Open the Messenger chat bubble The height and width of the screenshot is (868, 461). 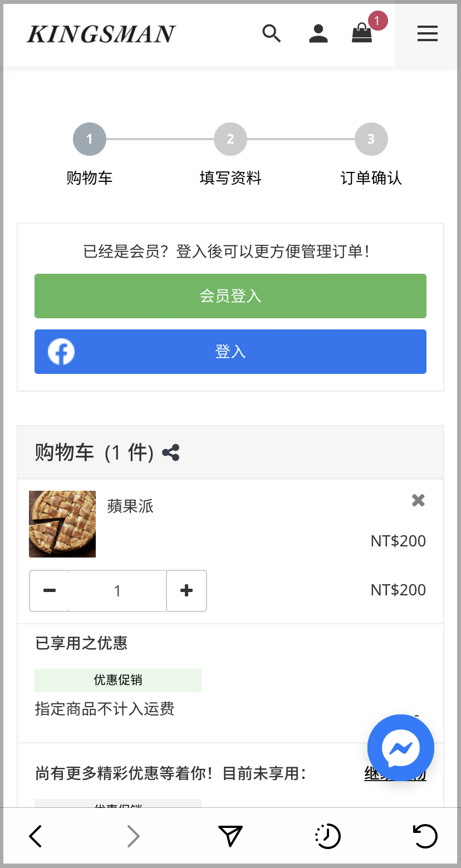coord(401,748)
